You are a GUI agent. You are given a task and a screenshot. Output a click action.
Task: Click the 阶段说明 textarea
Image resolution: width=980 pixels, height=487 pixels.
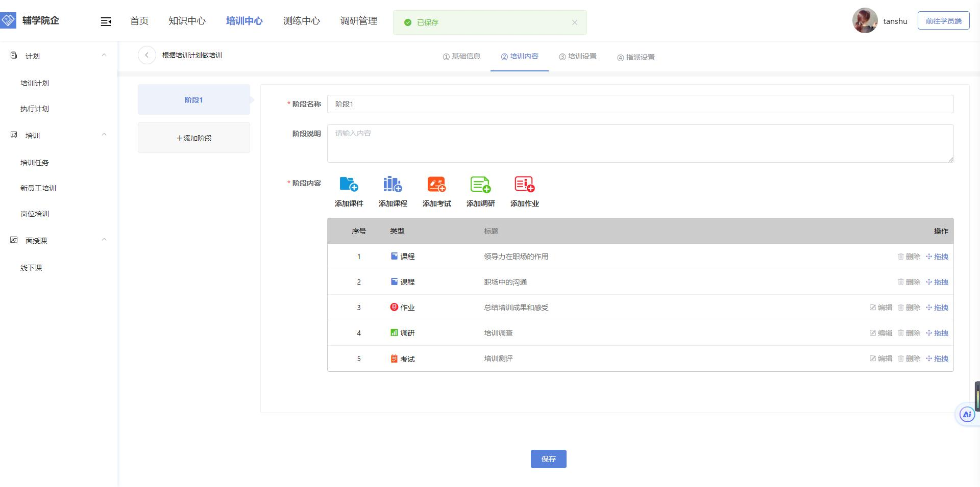(640, 144)
